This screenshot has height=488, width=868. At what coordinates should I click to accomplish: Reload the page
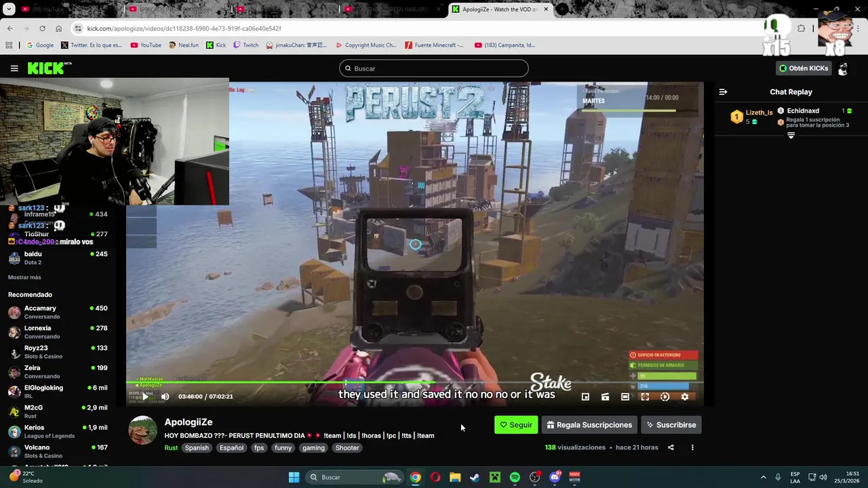pyautogui.click(x=42, y=28)
